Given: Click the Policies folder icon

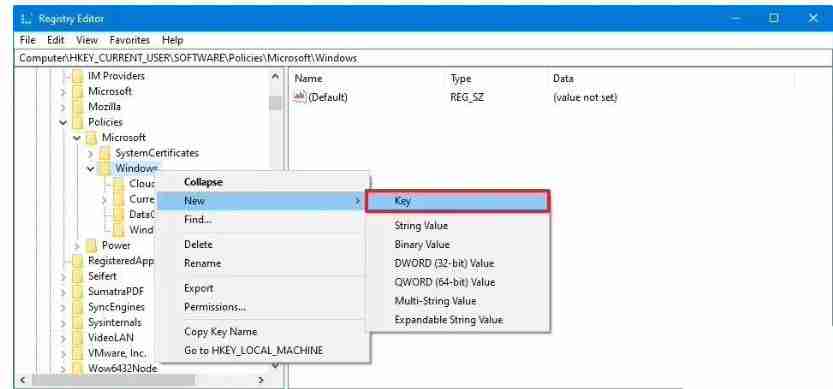Looking at the screenshot, I should click(78, 122).
